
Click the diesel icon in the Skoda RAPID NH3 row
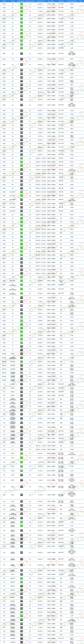tap(22, 354)
